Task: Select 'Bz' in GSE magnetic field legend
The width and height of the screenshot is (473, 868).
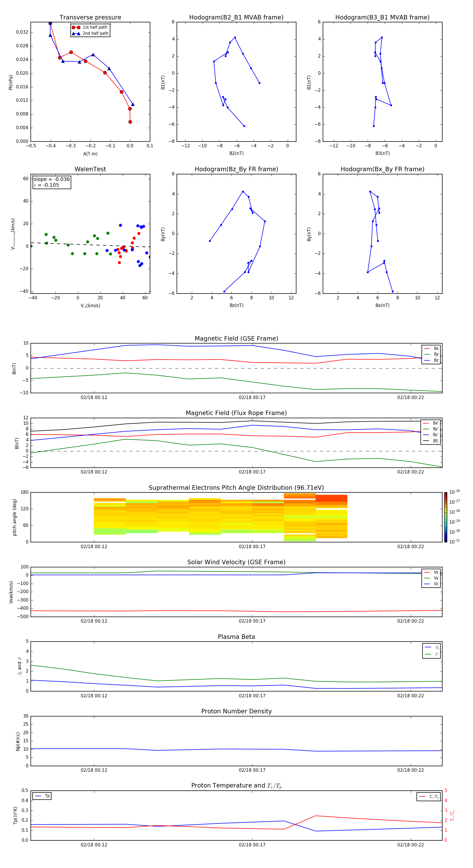Action: tap(431, 360)
